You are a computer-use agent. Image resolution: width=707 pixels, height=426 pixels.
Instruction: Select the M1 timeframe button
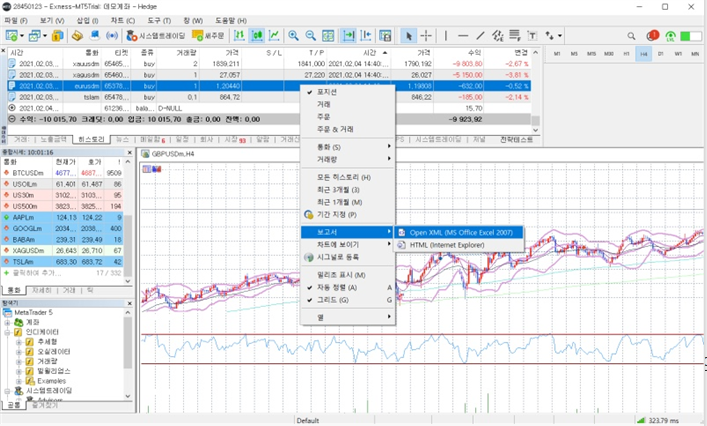coord(557,54)
